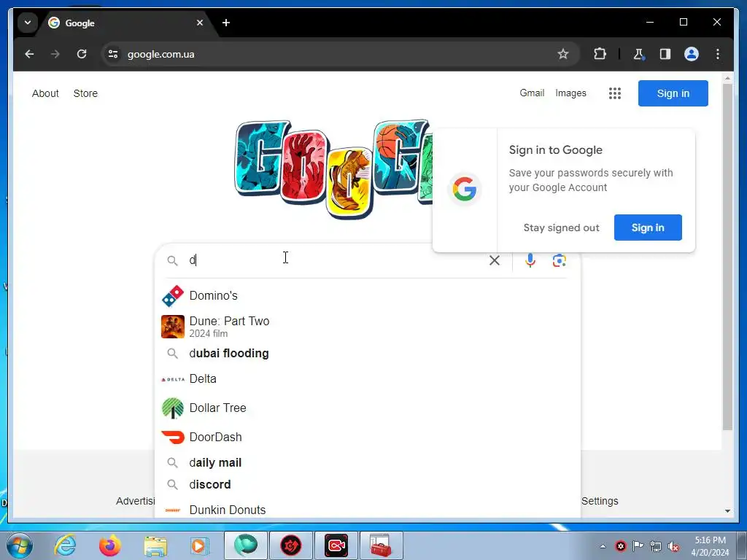Open a new tab with plus button

[x=226, y=23]
